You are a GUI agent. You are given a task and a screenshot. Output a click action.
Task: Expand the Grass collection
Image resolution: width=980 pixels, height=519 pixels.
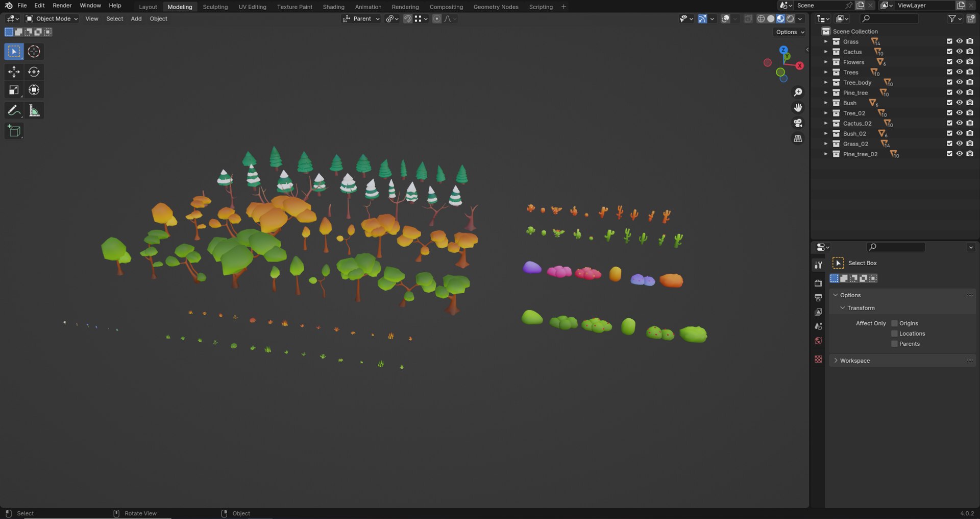pyautogui.click(x=826, y=41)
